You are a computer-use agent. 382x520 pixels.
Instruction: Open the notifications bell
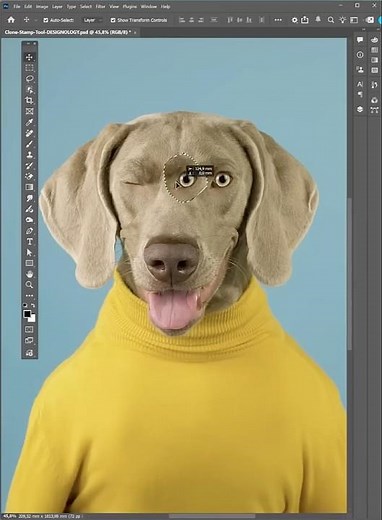(318, 20)
